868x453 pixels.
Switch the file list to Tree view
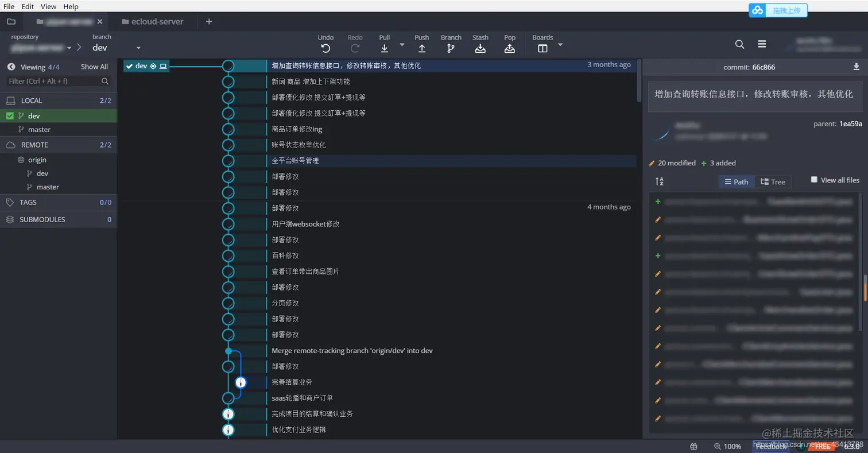click(773, 181)
